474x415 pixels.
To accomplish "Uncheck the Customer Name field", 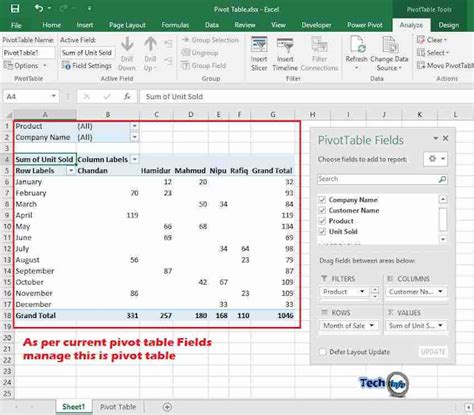I will pyautogui.click(x=322, y=210).
